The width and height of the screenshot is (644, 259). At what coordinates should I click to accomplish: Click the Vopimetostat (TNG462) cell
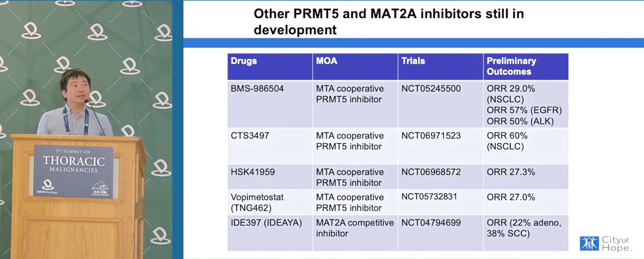[x=270, y=202]
